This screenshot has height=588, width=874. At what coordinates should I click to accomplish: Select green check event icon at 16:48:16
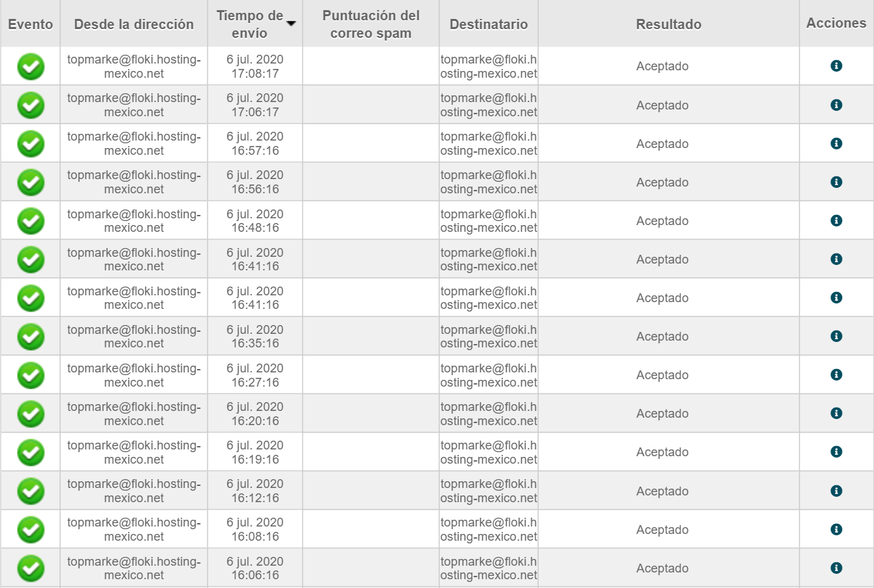point(30,220)
